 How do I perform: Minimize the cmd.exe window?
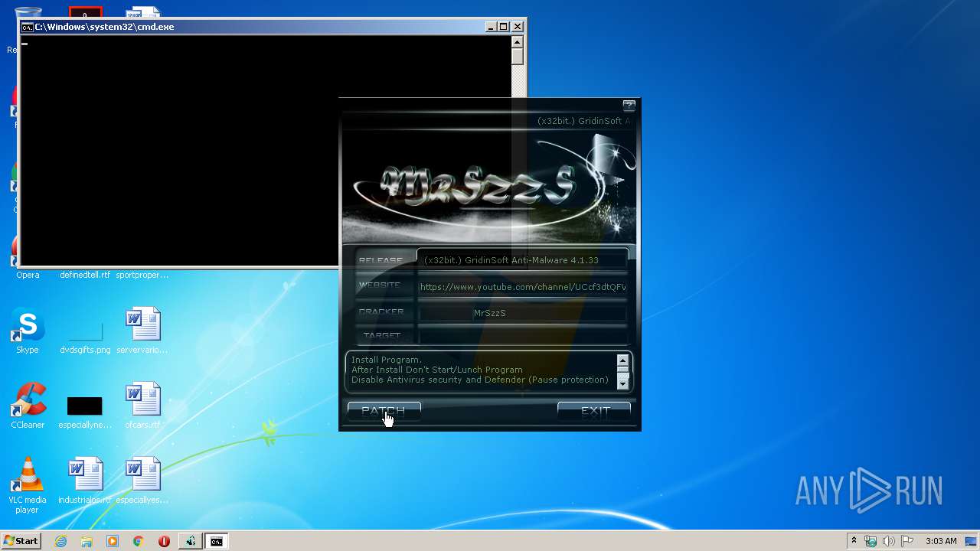point(491,27)
